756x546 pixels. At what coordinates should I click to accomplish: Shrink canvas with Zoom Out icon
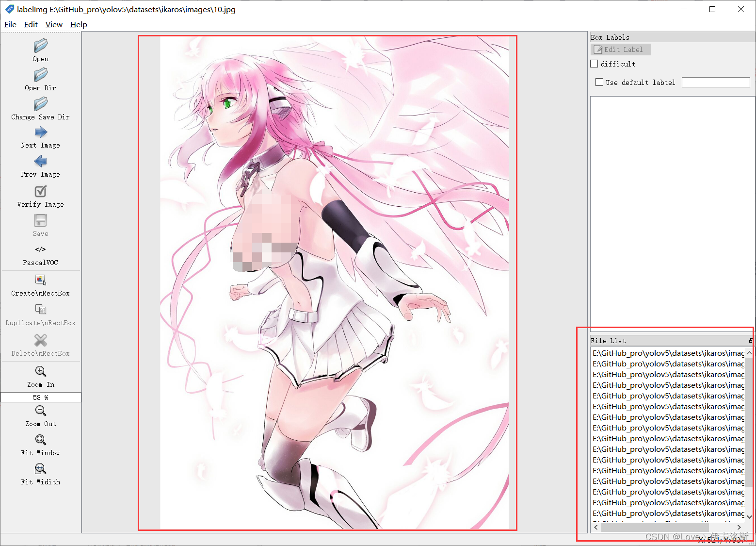[x=41, y=411]
